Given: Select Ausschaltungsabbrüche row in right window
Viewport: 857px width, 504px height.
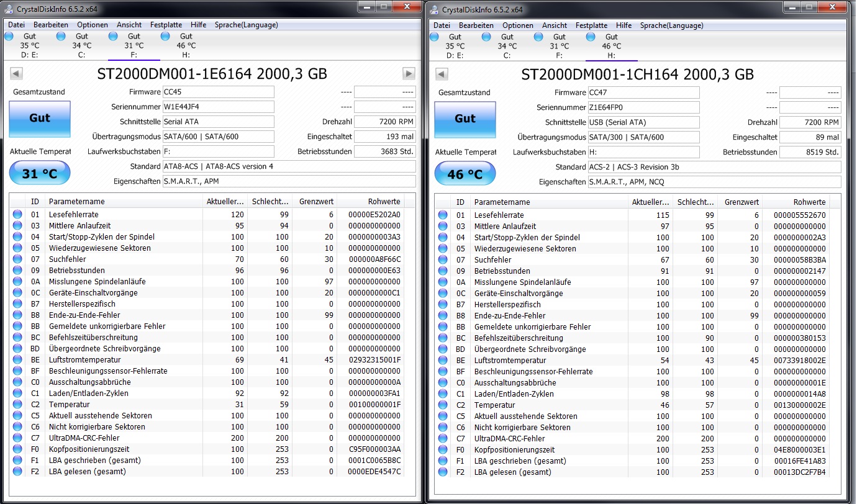Looking at the screenshot, I should pyautogui.click(x=633, y=382).
